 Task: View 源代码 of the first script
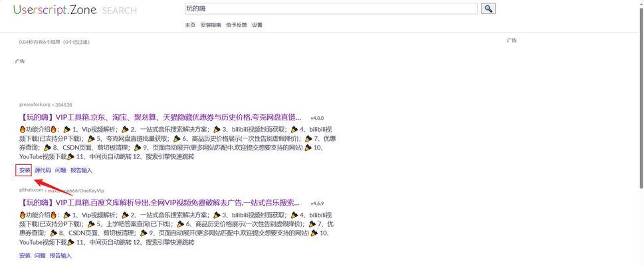[43, 170]
